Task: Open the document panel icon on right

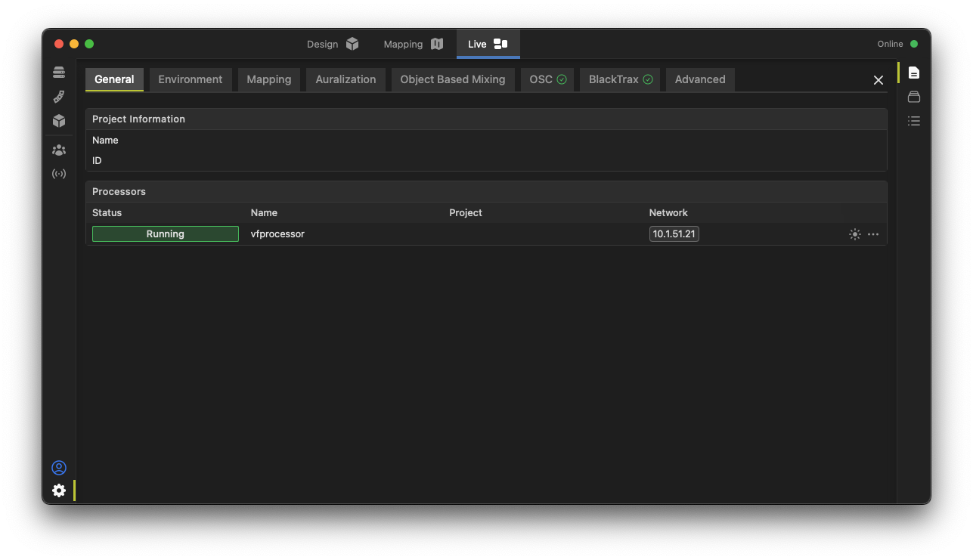Action: pyautogui.click(x=914, y=73)
